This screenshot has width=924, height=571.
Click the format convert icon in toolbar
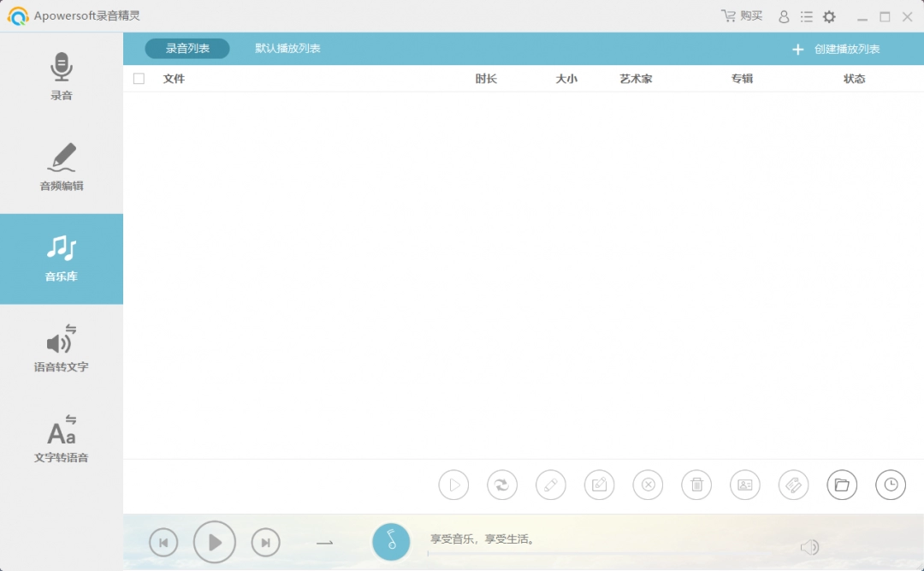point(502,485)
